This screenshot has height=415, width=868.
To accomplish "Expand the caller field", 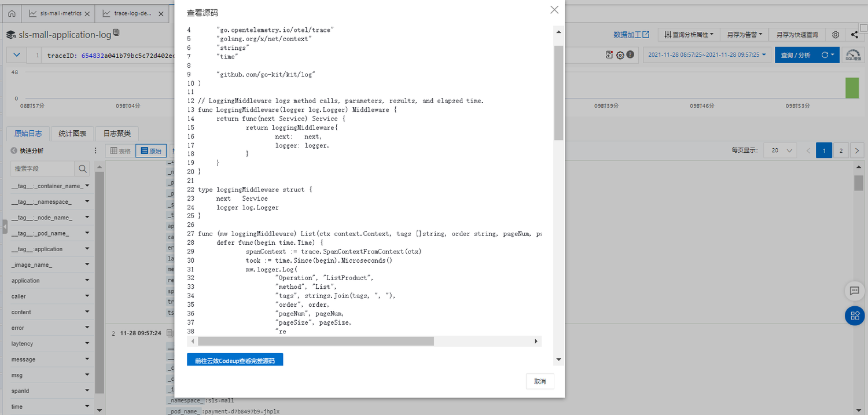I will [x=87, y=296].
